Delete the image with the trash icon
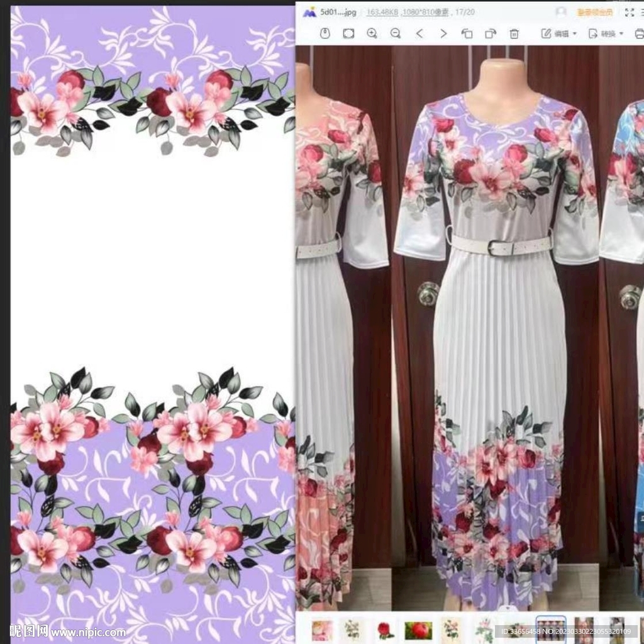 click(514, 34)
